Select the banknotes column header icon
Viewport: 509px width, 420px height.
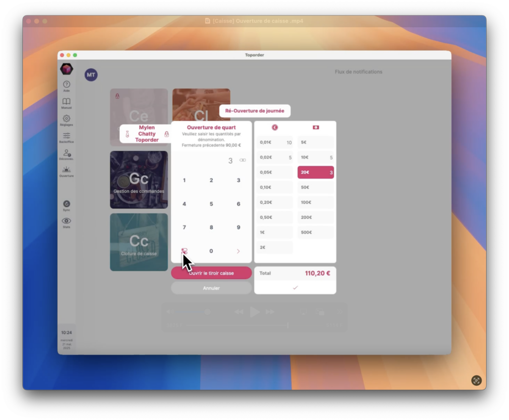click(316, 128)
